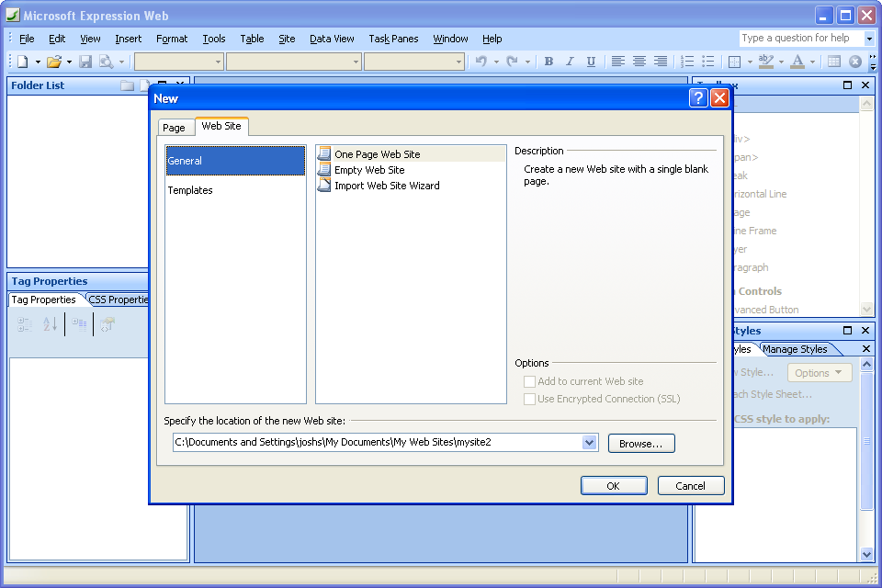Open the Data View menu
Viewport: 882px width, 588px height.
(x=332, y=39)
